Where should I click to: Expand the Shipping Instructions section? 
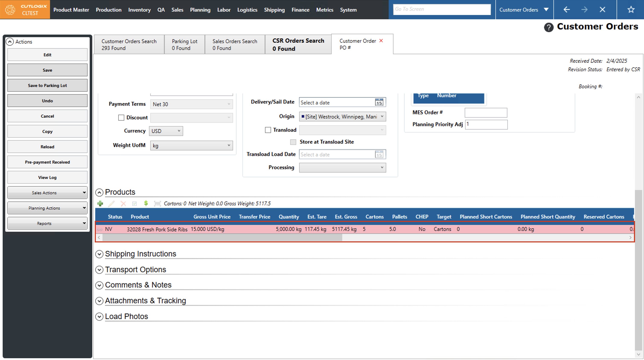click(x=99, y=254)
